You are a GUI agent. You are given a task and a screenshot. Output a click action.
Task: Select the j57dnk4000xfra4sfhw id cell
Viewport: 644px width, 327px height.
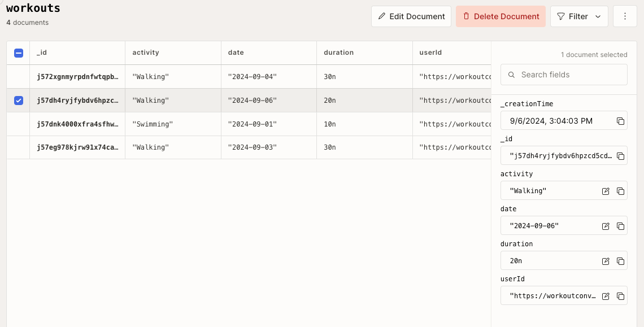coord(77,124)
